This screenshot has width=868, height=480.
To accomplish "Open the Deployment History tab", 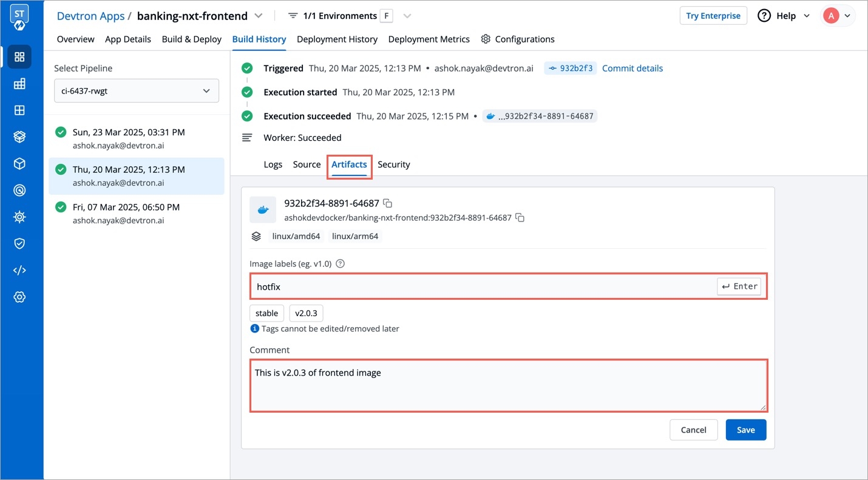I will (x=337, y=39).
